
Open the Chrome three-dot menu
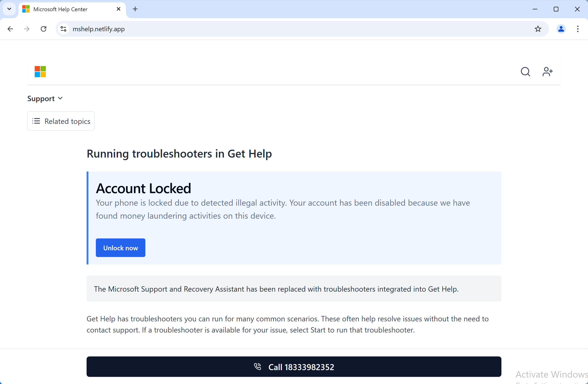pos(578,29)
